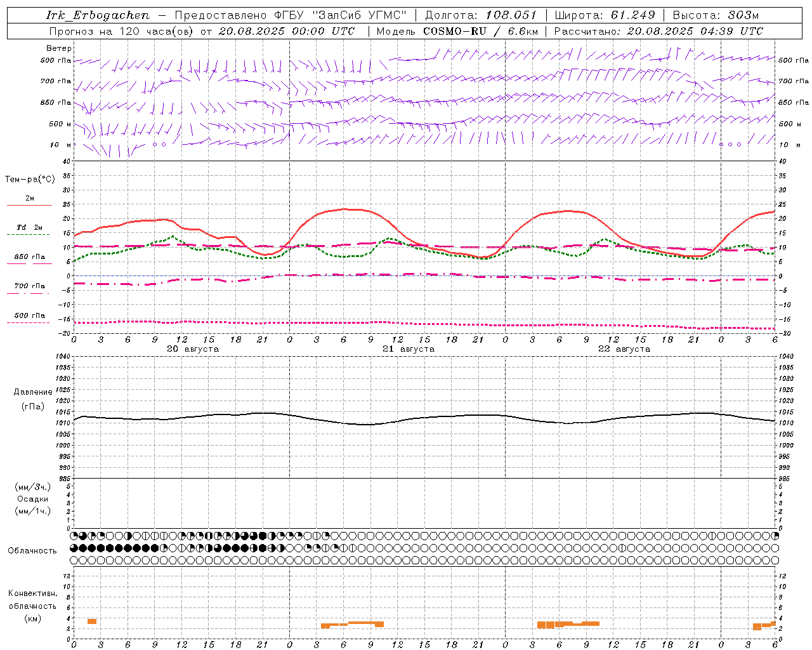
Task: Click the date label 22 августа
Action: tap(624, 349)
